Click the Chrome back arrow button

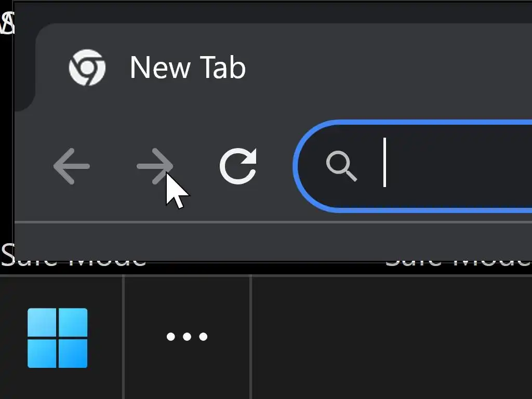click(x=72, y=166)
